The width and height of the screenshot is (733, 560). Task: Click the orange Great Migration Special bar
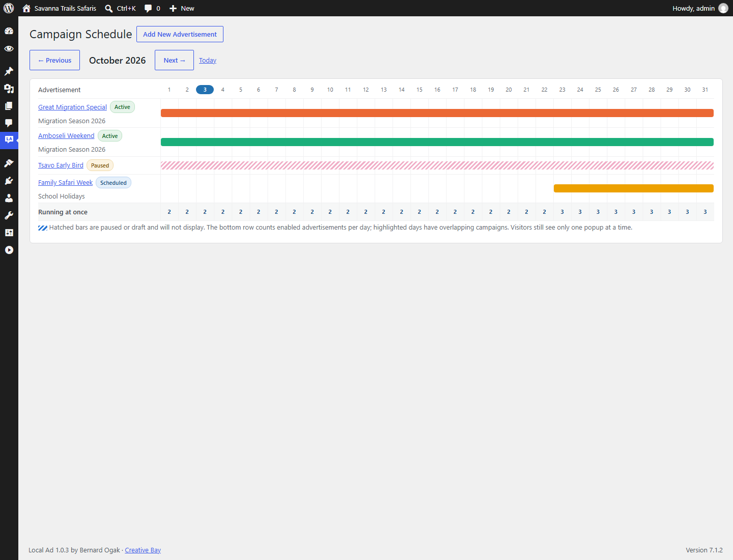[437, 113]
